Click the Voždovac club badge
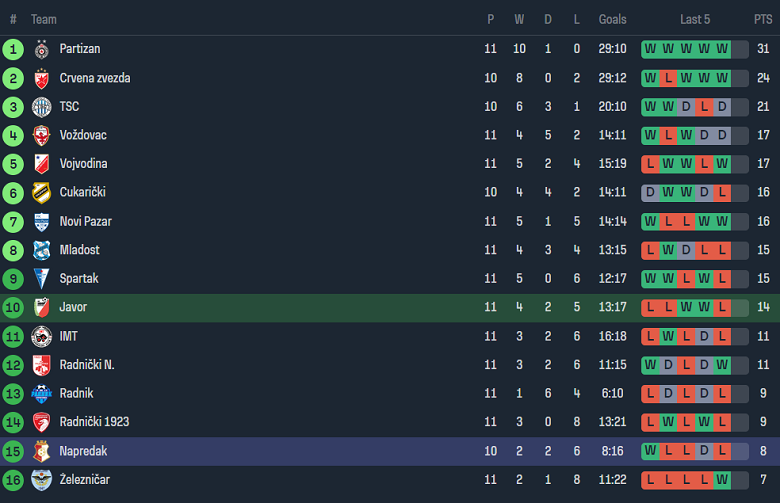780x503 pixels. click(x=41, y=135)
